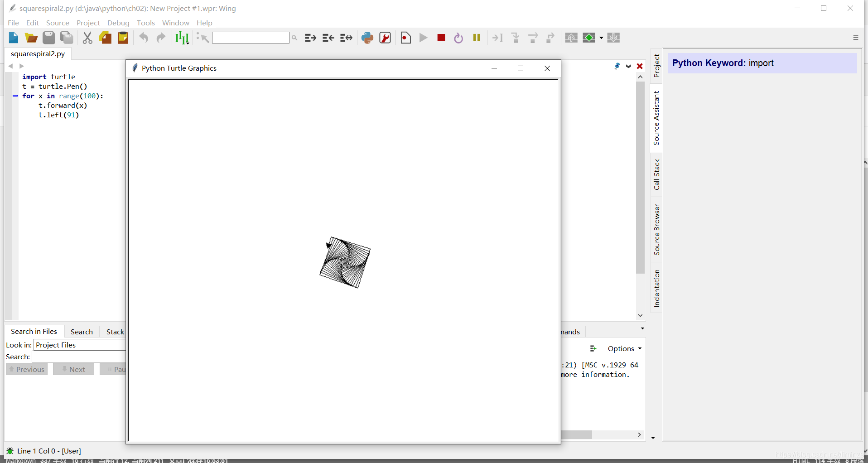Click the magnifier icon next to the toolbar search
The height and width of the screenshot is (463, 868).
tap(294, 38)
